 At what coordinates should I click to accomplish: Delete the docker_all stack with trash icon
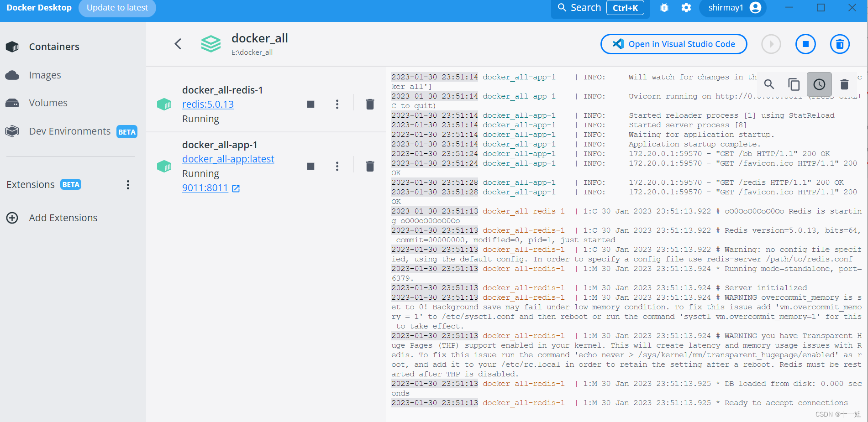coord(840,44)
